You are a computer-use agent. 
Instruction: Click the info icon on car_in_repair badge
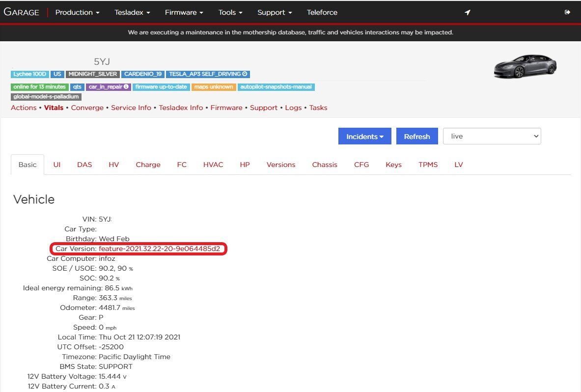[x=126, y=87]
